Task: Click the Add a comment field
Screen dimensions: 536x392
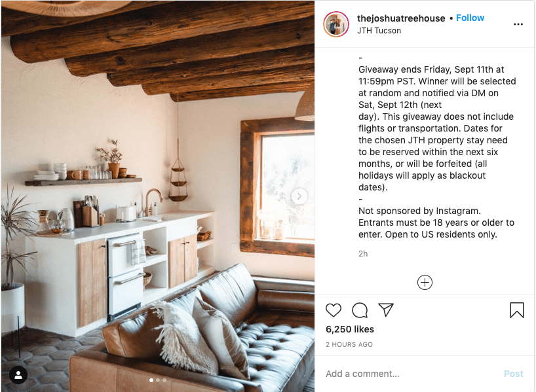Action: point(410,374)
